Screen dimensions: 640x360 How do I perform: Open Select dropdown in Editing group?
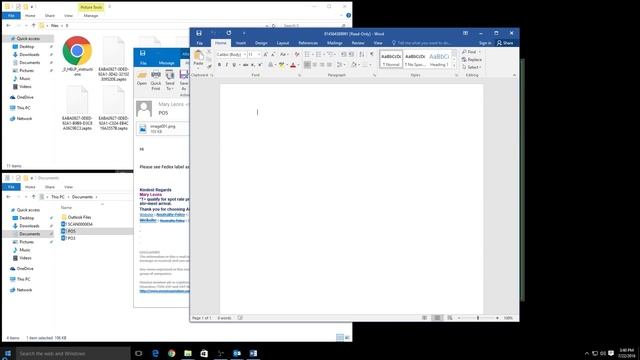click(472, 67)
